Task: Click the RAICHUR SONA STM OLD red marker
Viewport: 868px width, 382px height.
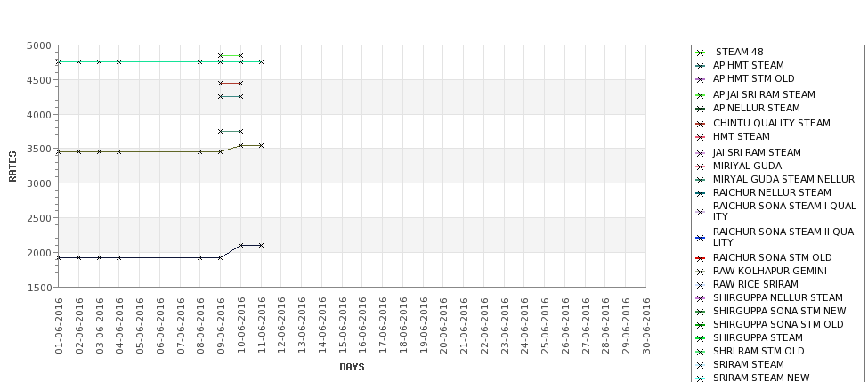Action: pos(700,258)
